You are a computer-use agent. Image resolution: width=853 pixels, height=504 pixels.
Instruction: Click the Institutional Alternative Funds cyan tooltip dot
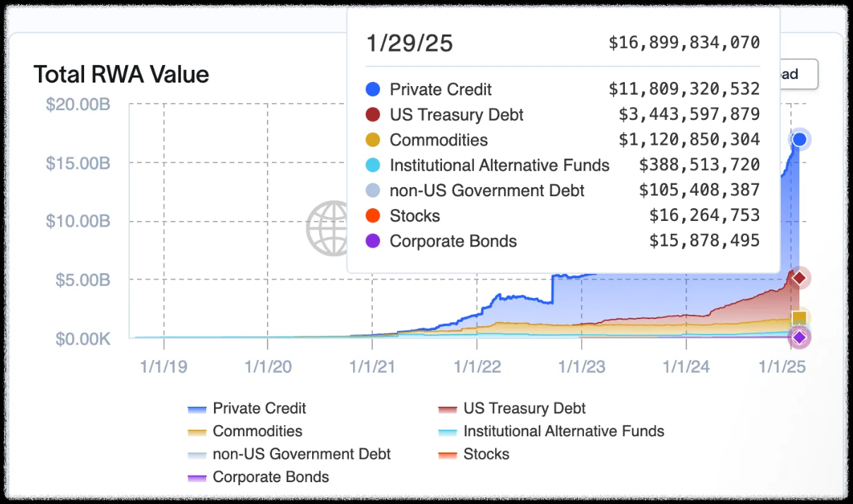tap(374, 165)
